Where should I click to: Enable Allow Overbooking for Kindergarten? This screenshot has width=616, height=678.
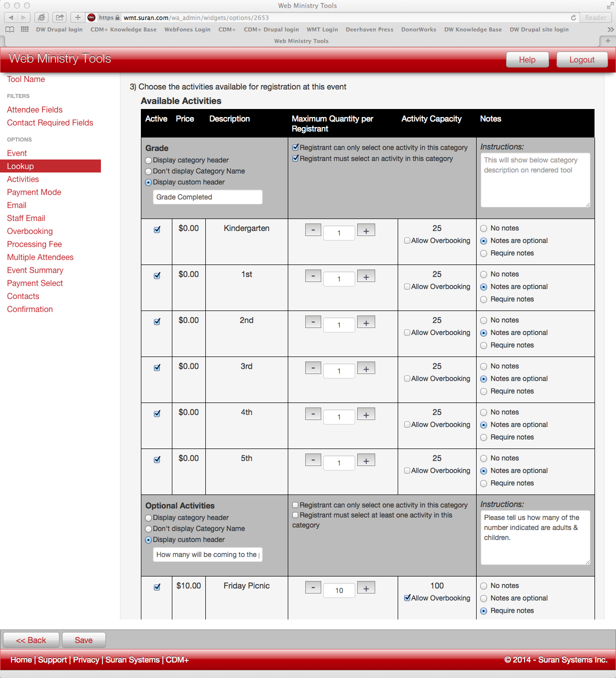click(x=407, y=240)
